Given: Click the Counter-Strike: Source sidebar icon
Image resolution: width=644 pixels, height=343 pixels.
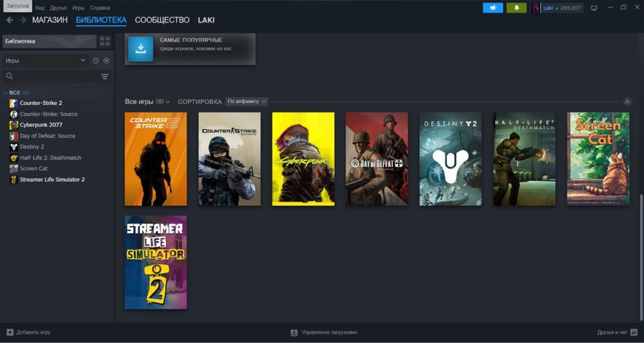Looking at the screenshot, I should 14,114.
